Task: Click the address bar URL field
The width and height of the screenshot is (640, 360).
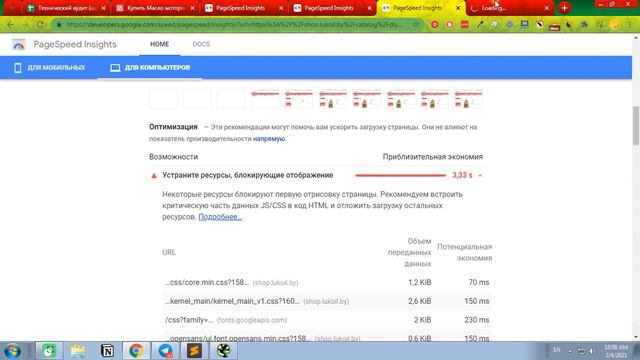Action: (235, 24)
